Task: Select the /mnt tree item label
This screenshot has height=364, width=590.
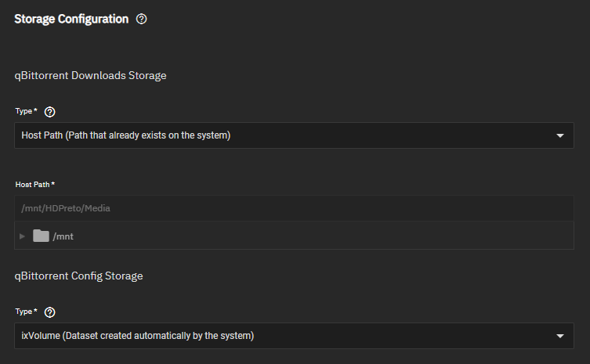Action: point(63,236)
